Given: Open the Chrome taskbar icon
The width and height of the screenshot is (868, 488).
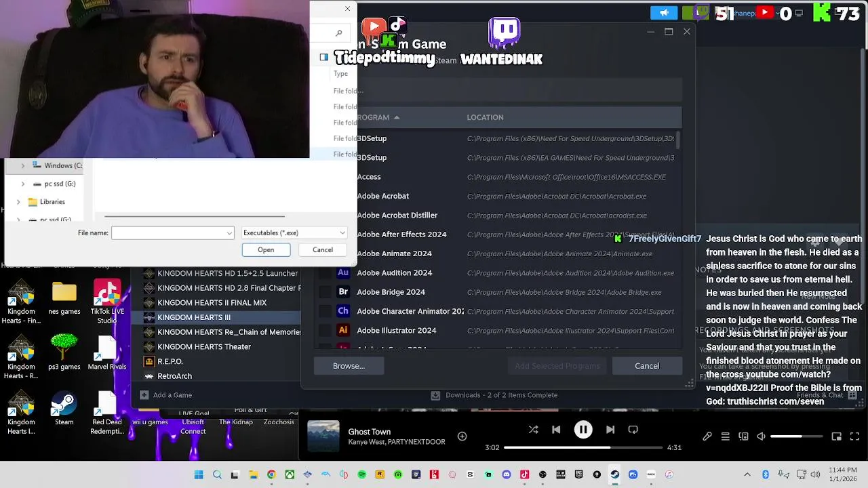Looking at the screenshot, I should [271, 474].
